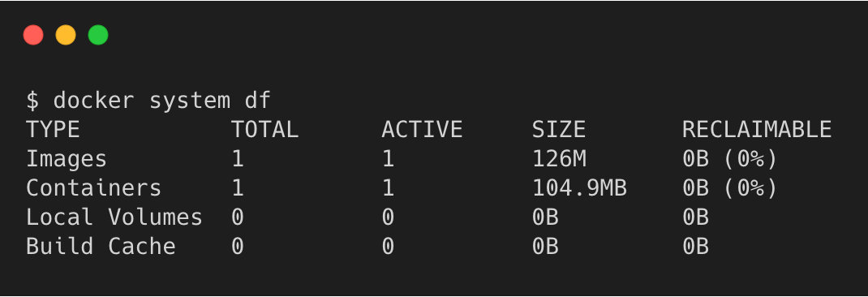The image size is (868, 297).
Task: Click the yellow minimize window dot
Action: 66,35
